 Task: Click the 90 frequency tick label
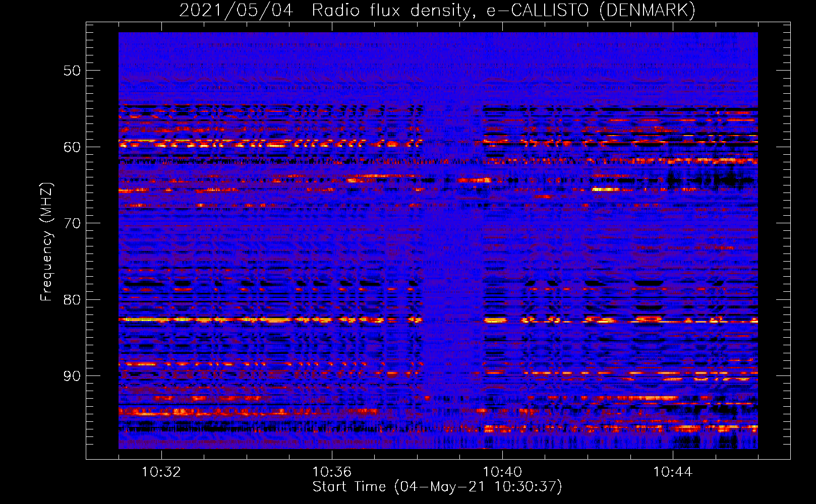coord(72,376)
